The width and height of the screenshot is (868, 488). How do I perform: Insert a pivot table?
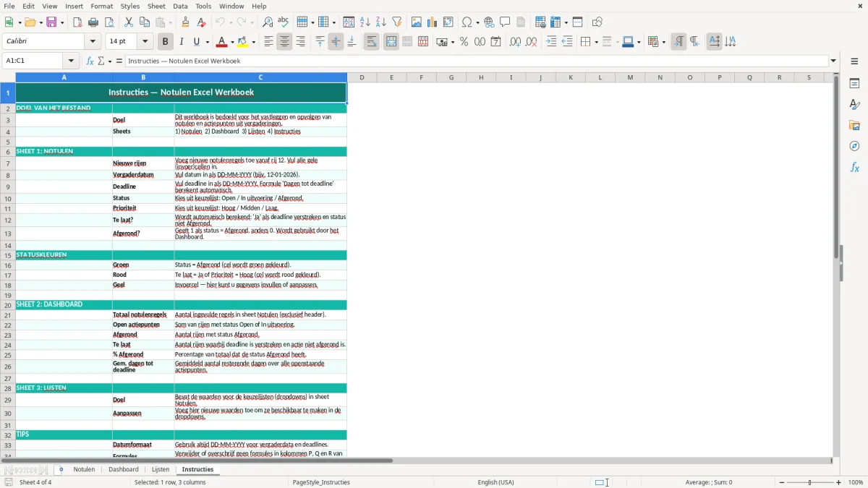point(448,22)
